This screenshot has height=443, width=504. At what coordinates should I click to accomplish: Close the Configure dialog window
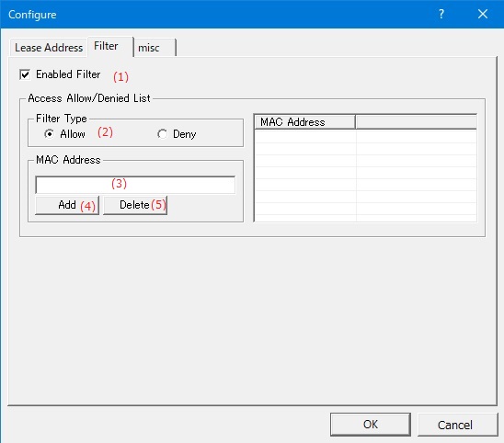pos(483,14)
